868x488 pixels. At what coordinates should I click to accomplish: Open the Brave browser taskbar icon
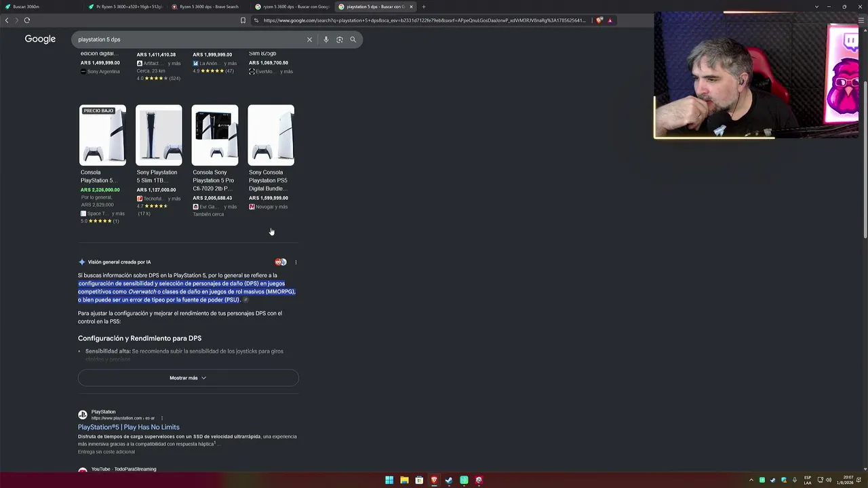coord(434,480)
